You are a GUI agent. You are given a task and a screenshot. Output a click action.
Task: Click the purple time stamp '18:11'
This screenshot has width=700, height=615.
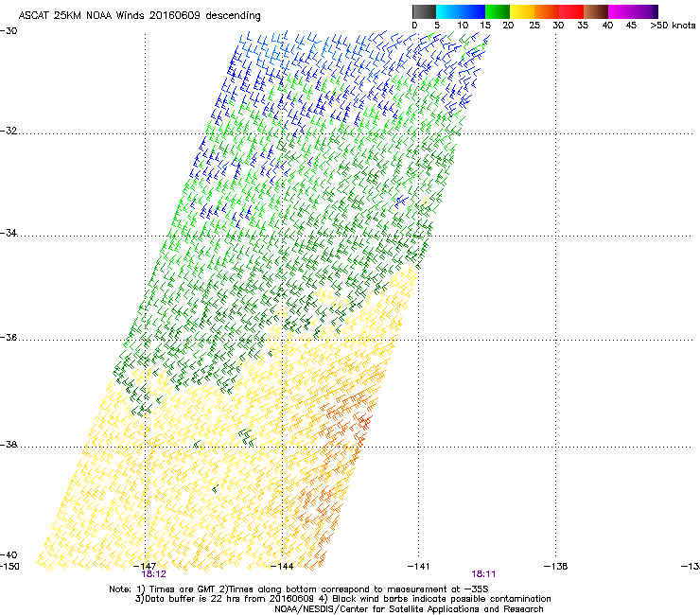point(483,574)
